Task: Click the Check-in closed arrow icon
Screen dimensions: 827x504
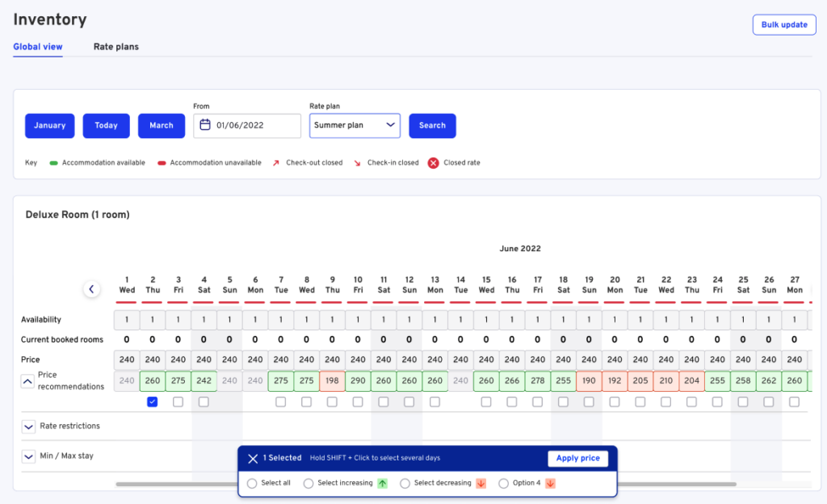Action: pyautogui.click(x=358, y=161)
